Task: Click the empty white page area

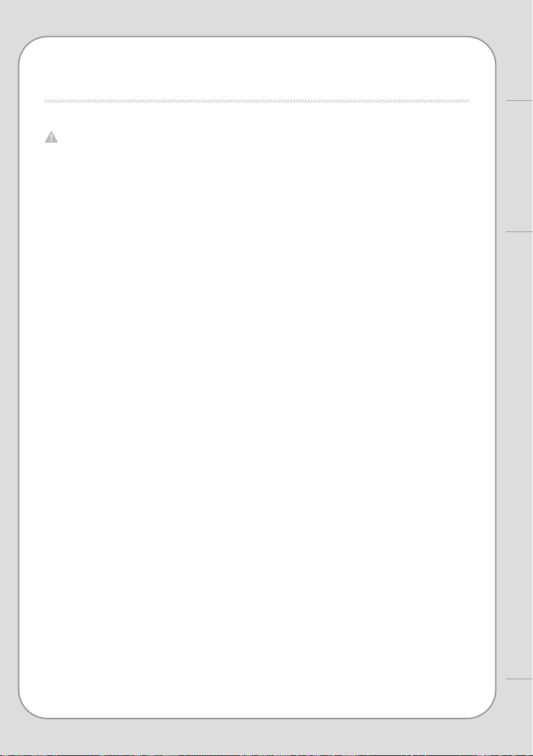Action: coord(256,410)
